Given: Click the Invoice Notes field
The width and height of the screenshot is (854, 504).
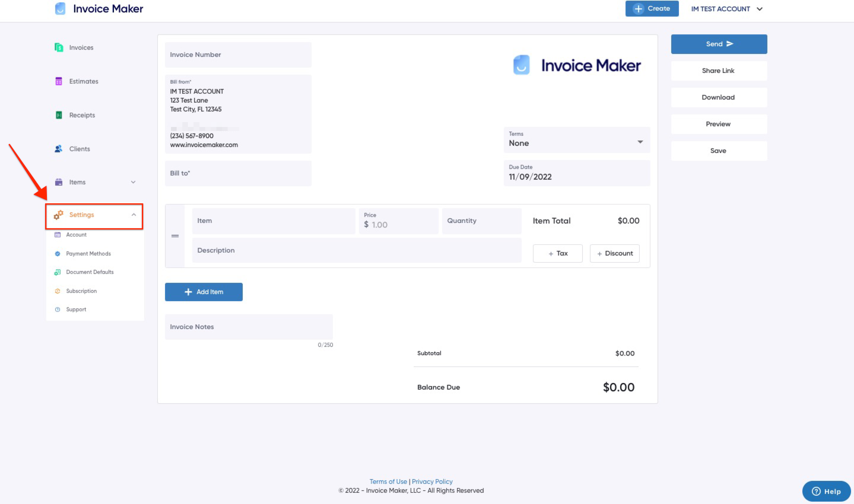Looking at the screenshot, I should (249, 327).
